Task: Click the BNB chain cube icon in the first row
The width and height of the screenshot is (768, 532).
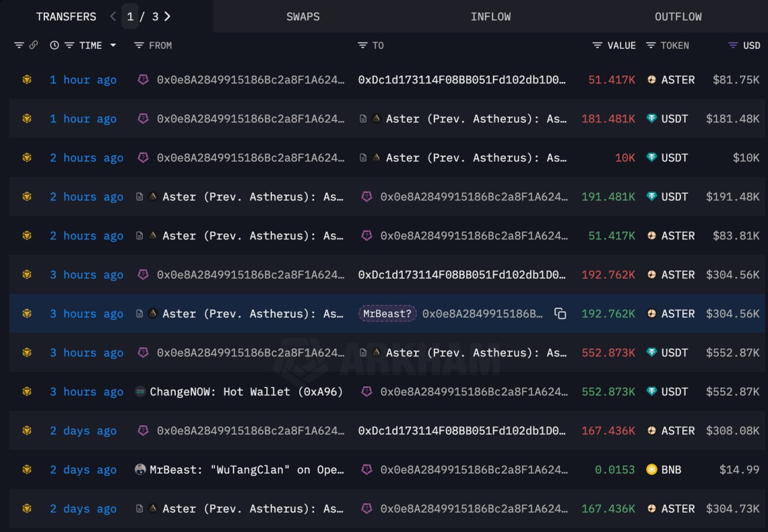Action: click(x=26, y=80)
